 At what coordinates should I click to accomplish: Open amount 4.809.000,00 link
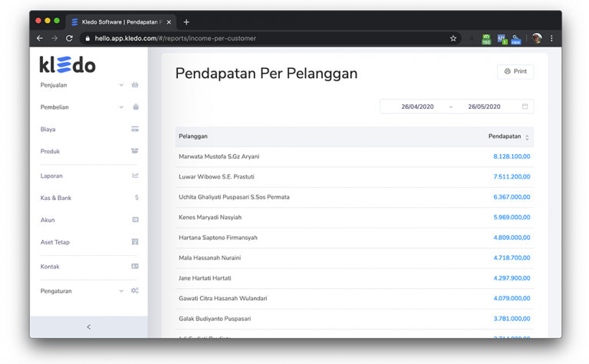click(x=512, y=238)
